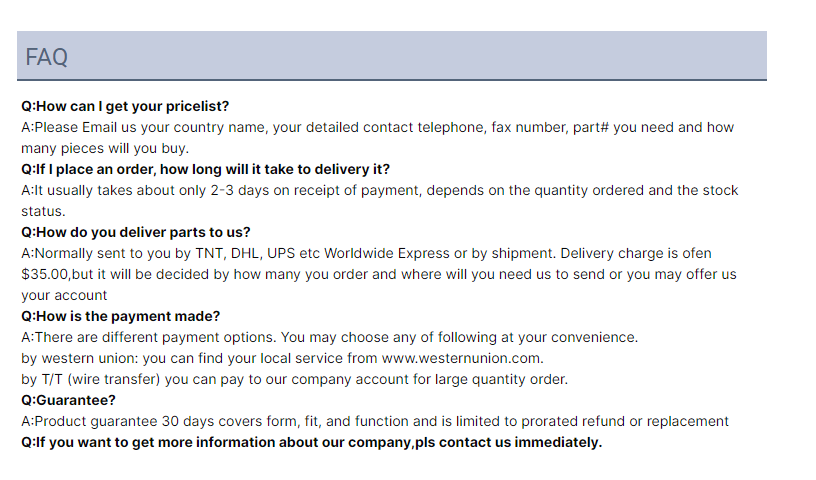816x480 pixels.
Task: Select the question about how long delivery takes
Action: (206, 169)
